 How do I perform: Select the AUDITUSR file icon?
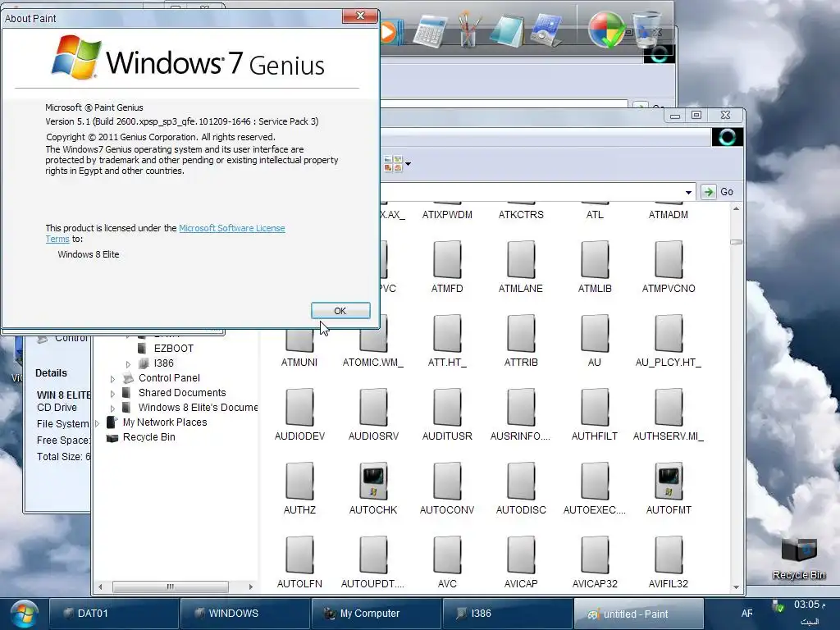click(x=447, y=407)
